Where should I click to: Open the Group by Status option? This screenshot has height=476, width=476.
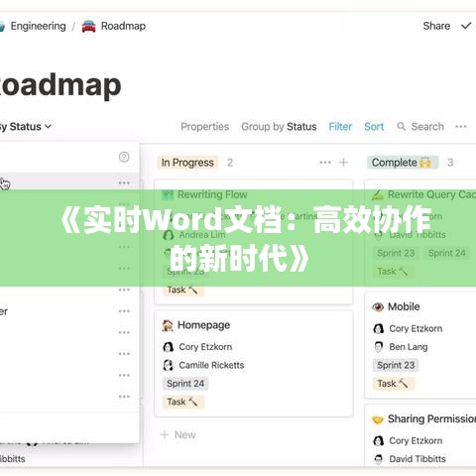coord(279,127)
